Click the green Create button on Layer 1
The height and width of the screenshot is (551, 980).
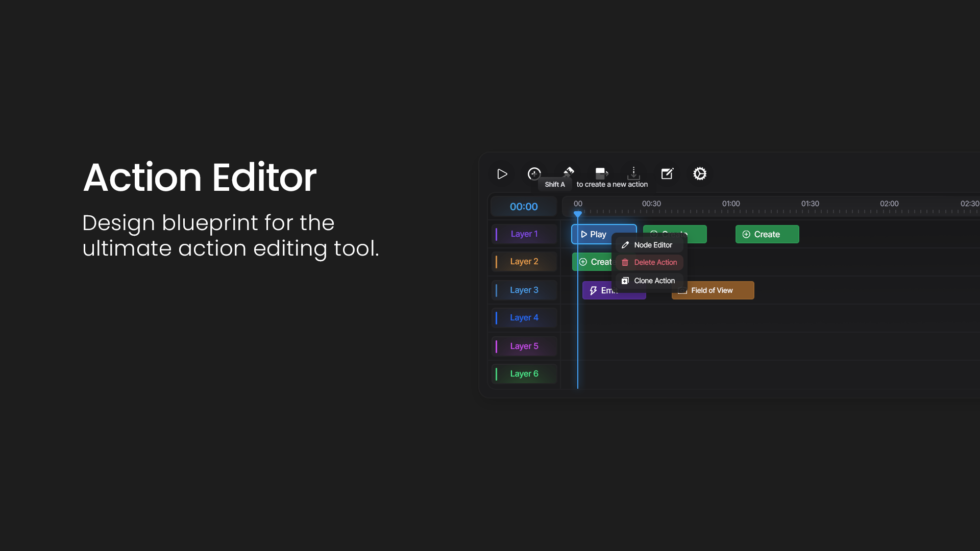(767, 234)
